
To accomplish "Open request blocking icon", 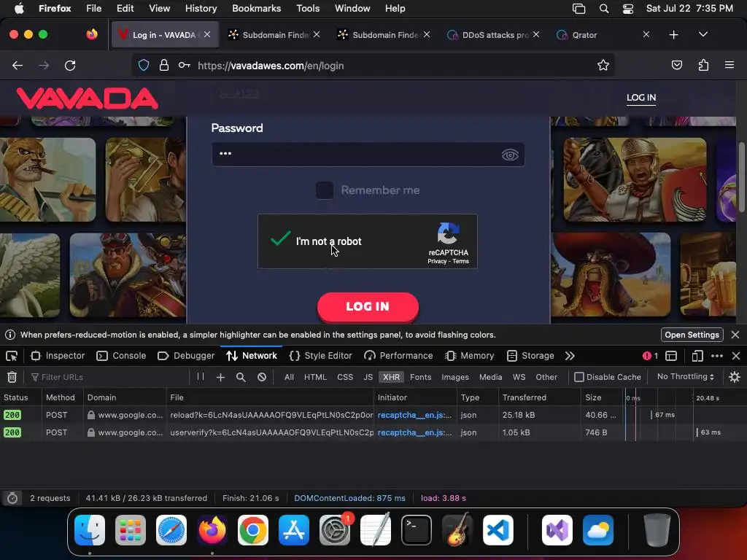I will [262, 377].
